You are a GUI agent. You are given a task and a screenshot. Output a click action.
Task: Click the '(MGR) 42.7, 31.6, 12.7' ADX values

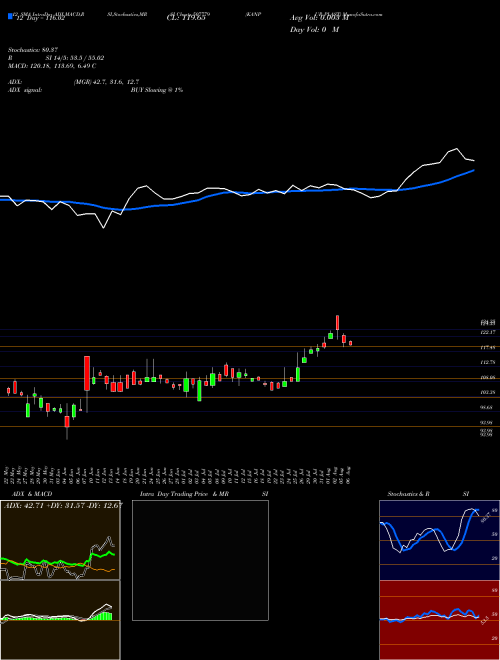pyautogui.click(x=106, y=82)
